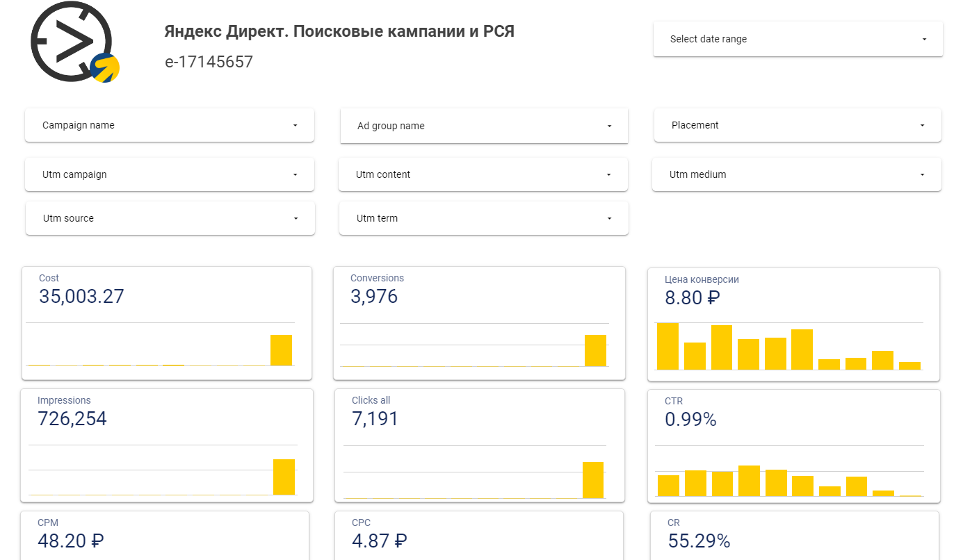Image resolution: width=963 pixels, height=560 pixels.
Task: Click the Impressions sparkline bar
Action: (x=284, y=477)
